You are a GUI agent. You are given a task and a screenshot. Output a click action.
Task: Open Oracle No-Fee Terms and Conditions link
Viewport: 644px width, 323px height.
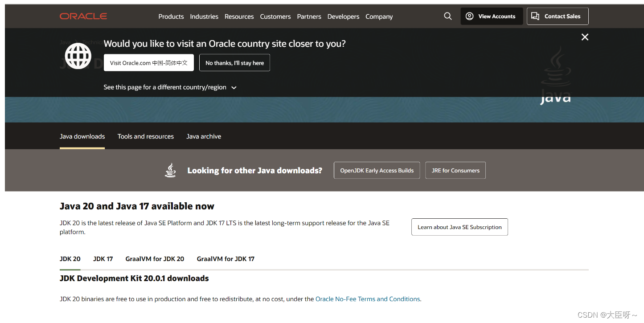(x=368, y=299)
